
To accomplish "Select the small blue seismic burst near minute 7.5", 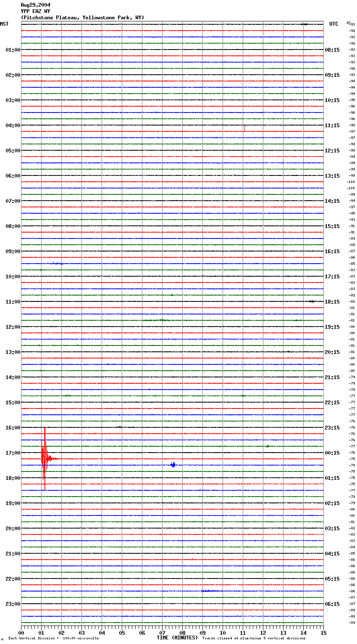I will pyautogui.click(x=173, y=464).
